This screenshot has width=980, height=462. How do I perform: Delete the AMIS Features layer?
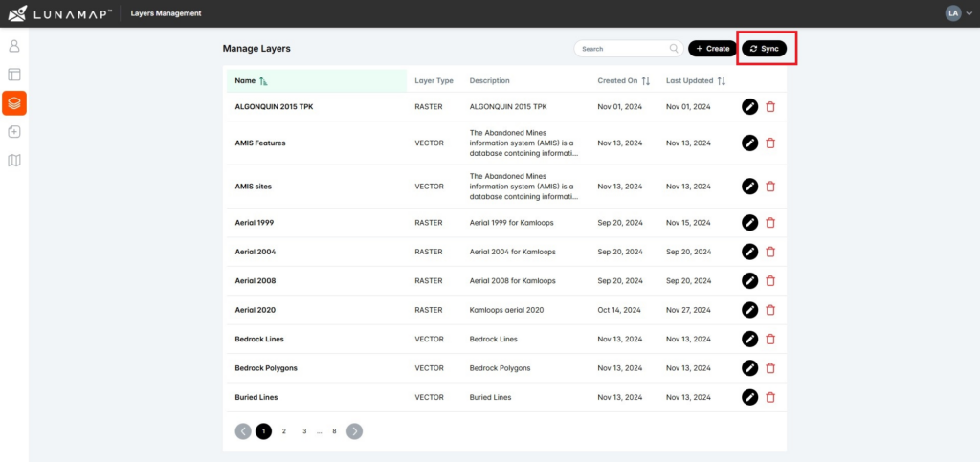(x=770, y=143)
